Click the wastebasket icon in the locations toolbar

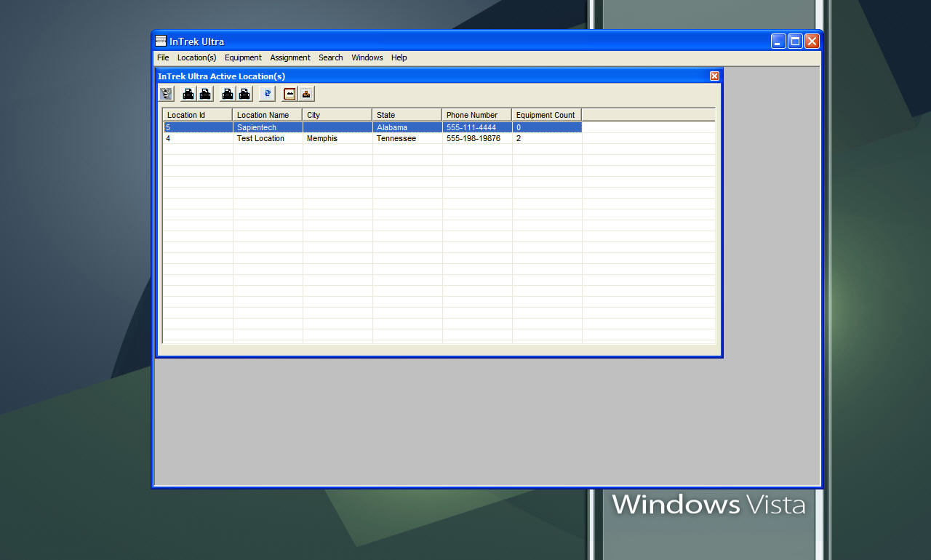(167, 94)
